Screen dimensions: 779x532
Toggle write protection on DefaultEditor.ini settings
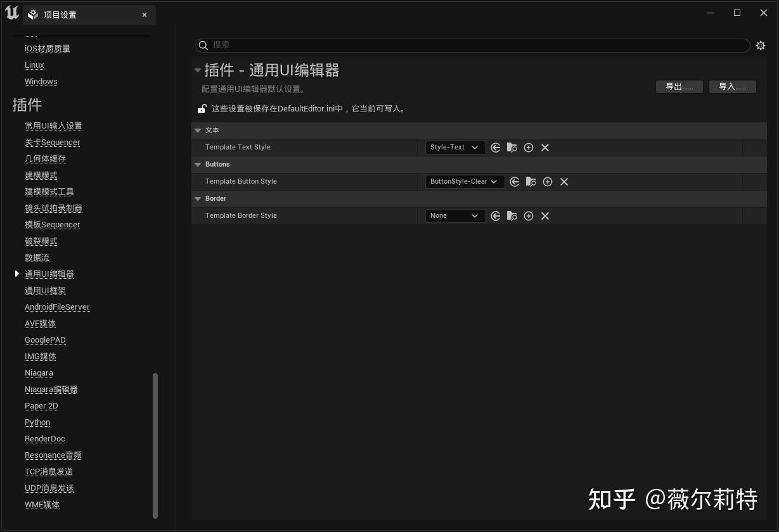[202, 108]
